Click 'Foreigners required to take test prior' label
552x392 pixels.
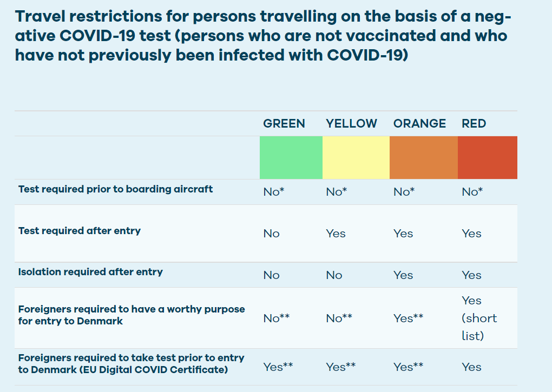click(x=132, y=363)
